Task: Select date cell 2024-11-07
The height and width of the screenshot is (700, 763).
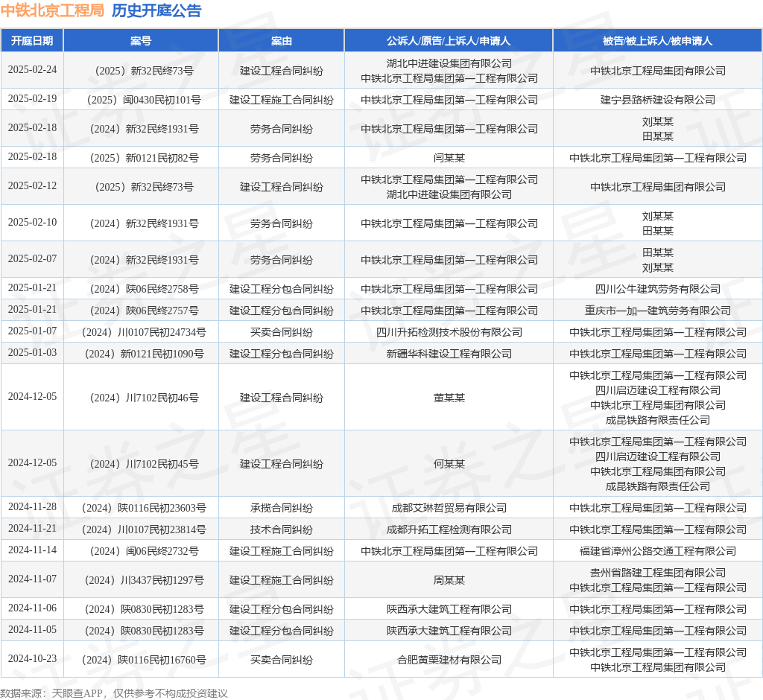Action: pyautogui.click(x=32, y=579)
